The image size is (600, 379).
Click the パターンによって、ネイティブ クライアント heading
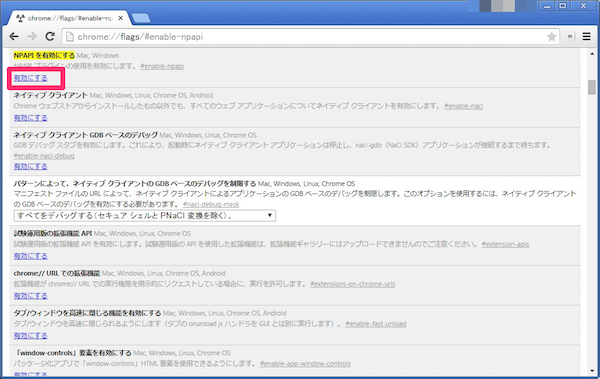[135, 184]
